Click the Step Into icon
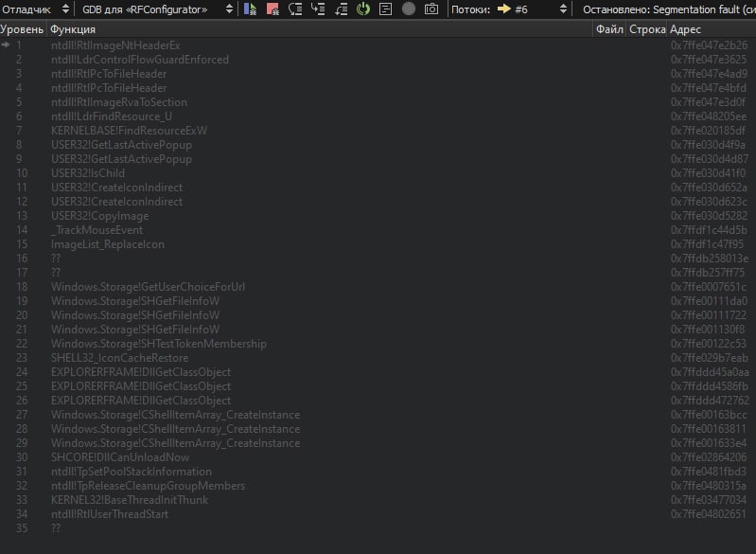Viewport: 756px width, 554px height. [x=318, y=9]
